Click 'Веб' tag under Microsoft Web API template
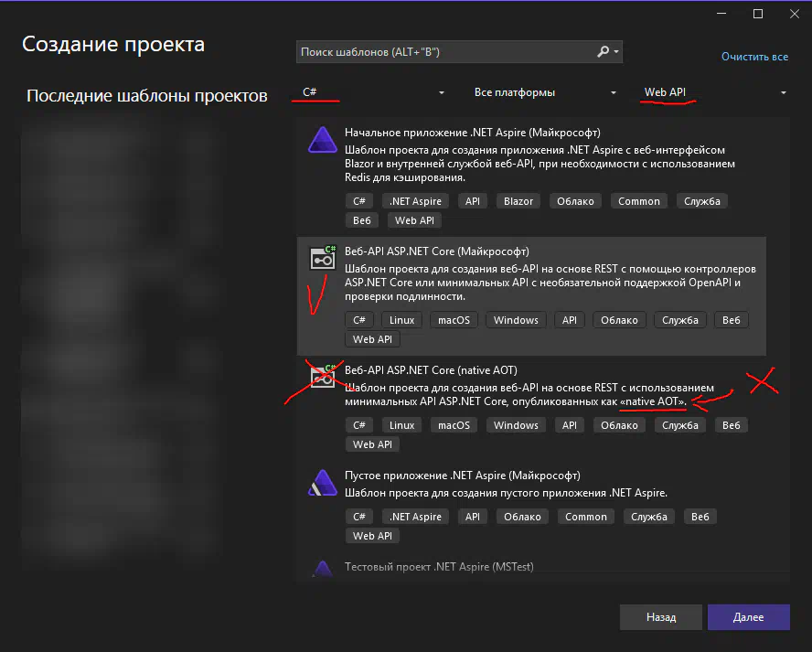 click(731, 320)
